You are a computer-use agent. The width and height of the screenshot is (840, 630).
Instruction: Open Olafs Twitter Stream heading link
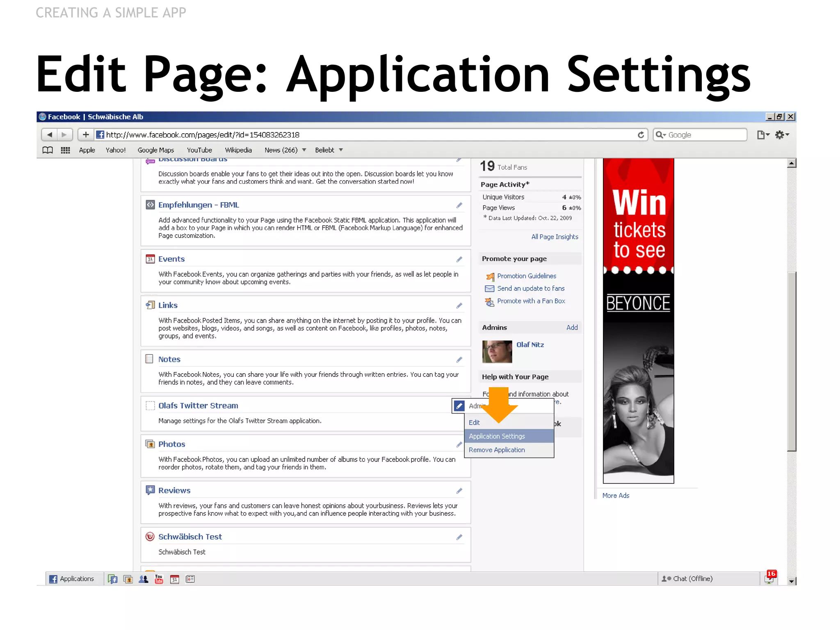pos(198,406)
